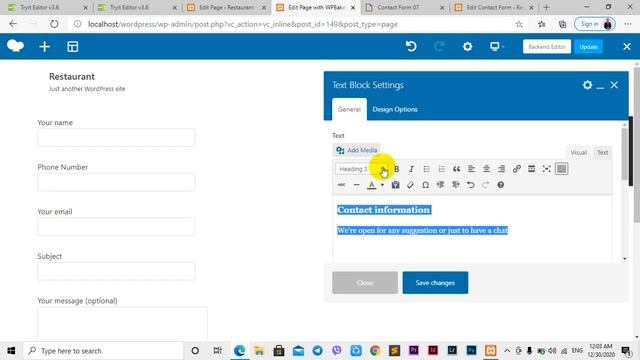Enable fullscreen distraction-free mode
Viewport: 640px width, 360px height.
pyautogui.click(x=547, y=169)
